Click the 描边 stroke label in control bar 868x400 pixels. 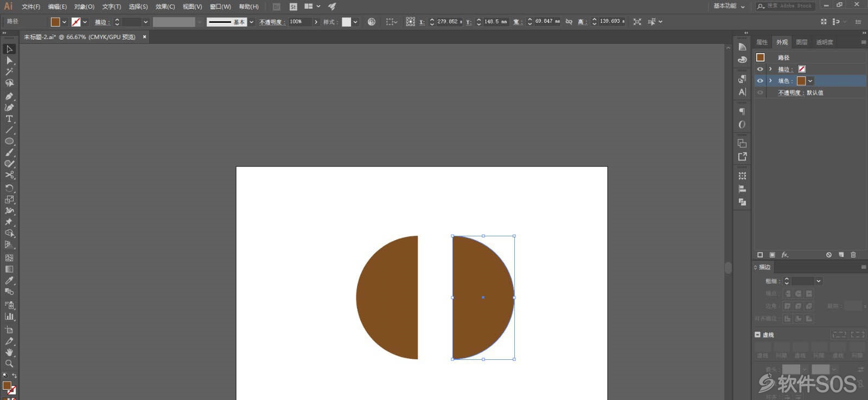103,22
